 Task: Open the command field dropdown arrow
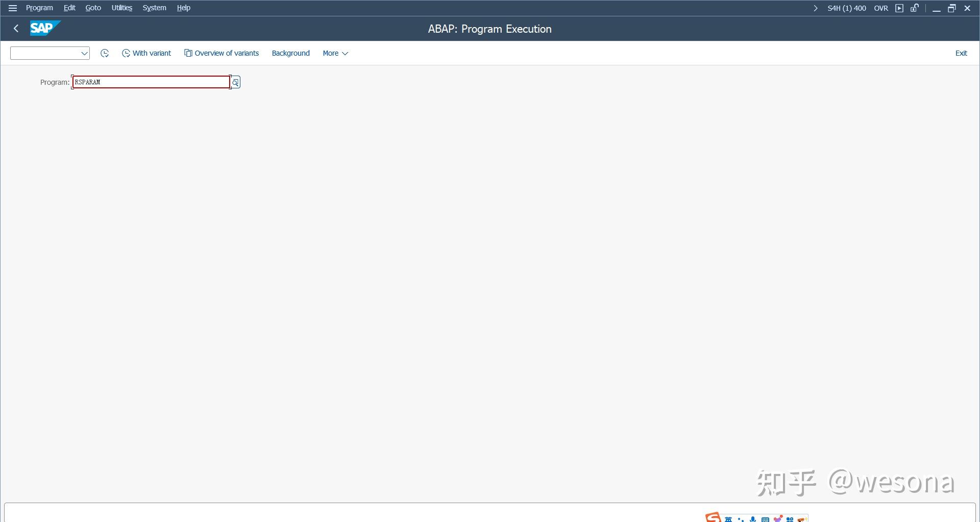[84, 53]
